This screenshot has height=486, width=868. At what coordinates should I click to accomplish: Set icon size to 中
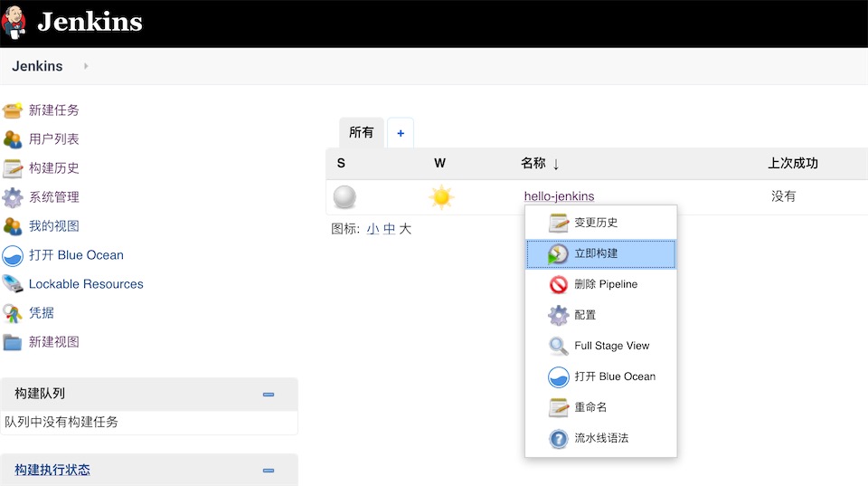click(389, 229)
